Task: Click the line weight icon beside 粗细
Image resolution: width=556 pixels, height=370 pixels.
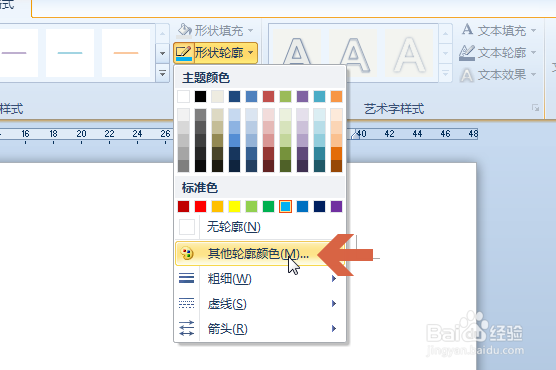Action: click(187, 278)
